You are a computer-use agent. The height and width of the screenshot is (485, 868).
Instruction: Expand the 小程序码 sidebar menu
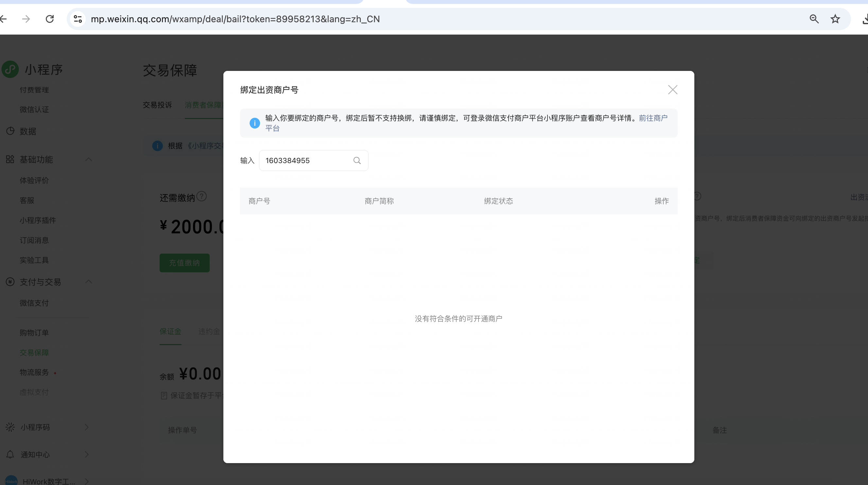click(87, 427)
